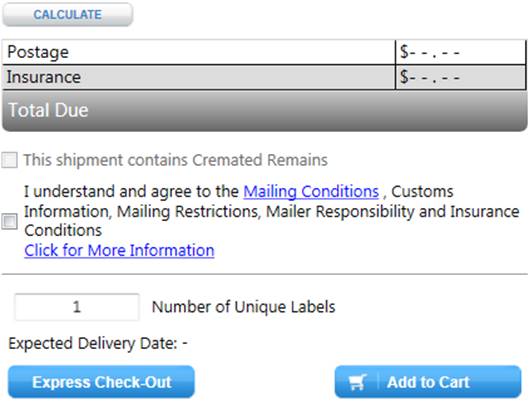This screenshot has height=404, width=529.
Task: Select the Postage row label
Action: 38,52
